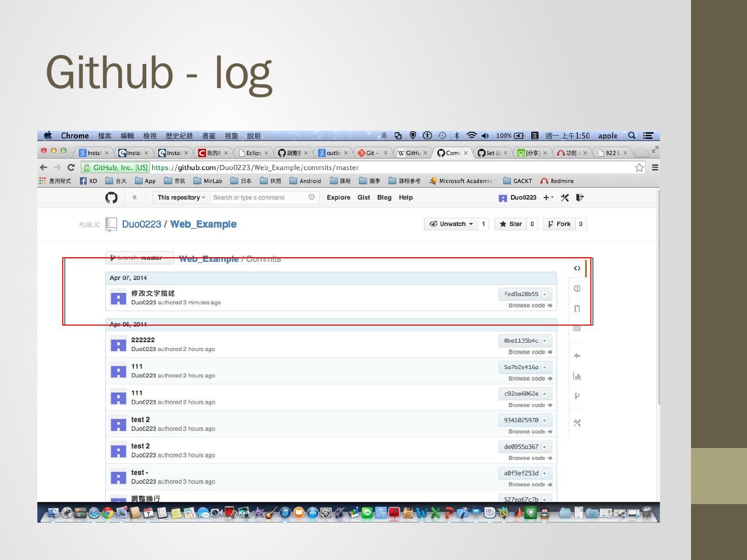Image resolution: width=747 pixels, height=560 pixels.
Task: Open the Pulse activity sidebar icon
Action: (577, 356)
